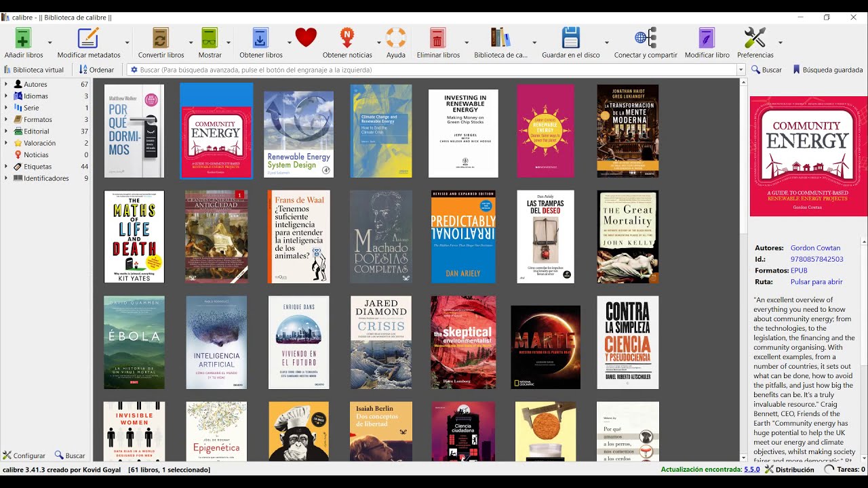Open Convertir libros dropdown arrow

click(190, 43)
